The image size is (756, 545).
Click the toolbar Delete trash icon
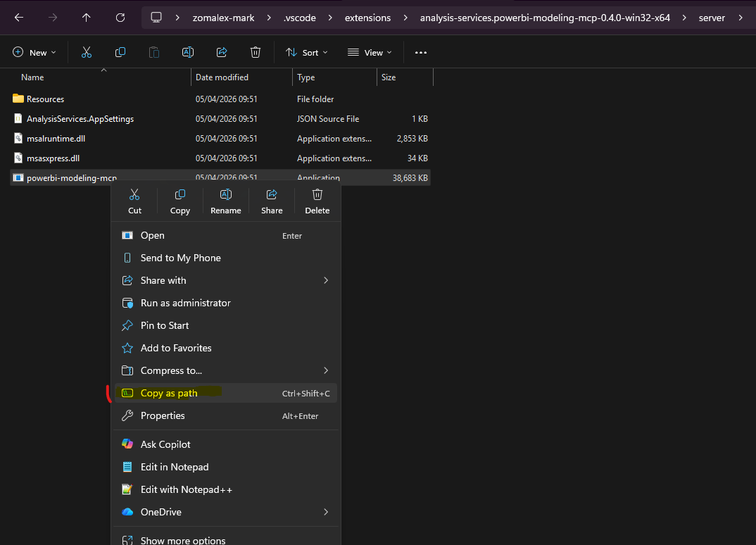(x=255, y=52)
